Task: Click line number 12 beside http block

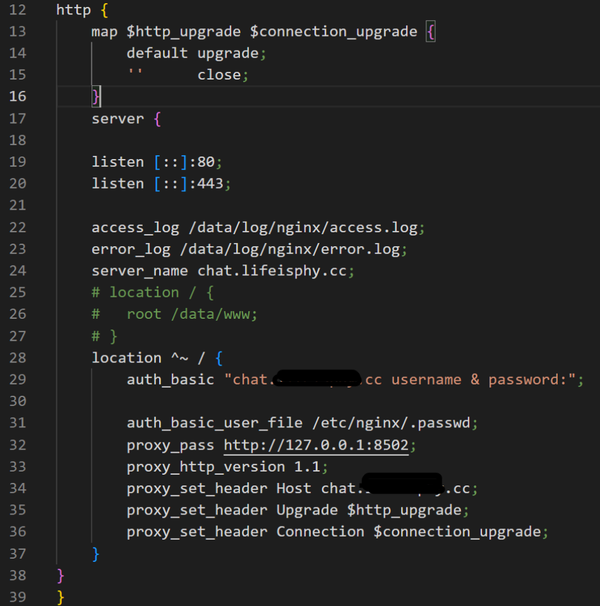Action: point(18,10)
